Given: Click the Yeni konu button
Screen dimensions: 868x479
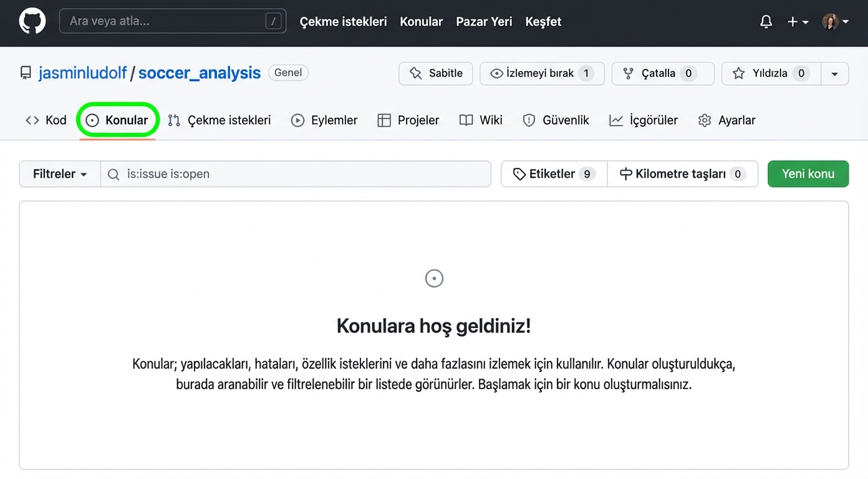Looking at the screenshot, I should click(x=808, y=174).
